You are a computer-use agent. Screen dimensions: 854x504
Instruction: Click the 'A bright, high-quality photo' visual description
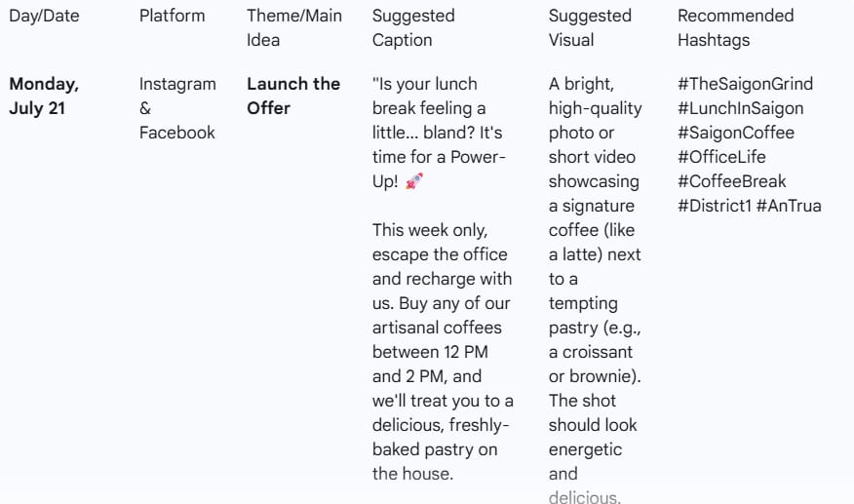pyautogui.click(x=595, y=291)
